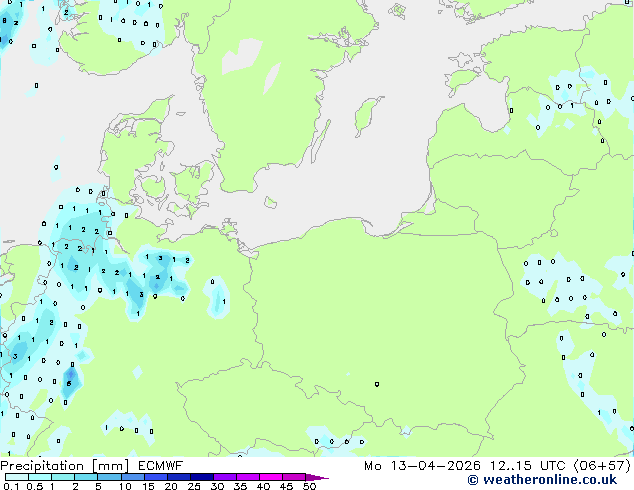Image resolution: width=634 pixels, height=490 pixels.
Task: Click the narrow Öland island off Sweden
Action: [x=321, y=140]
